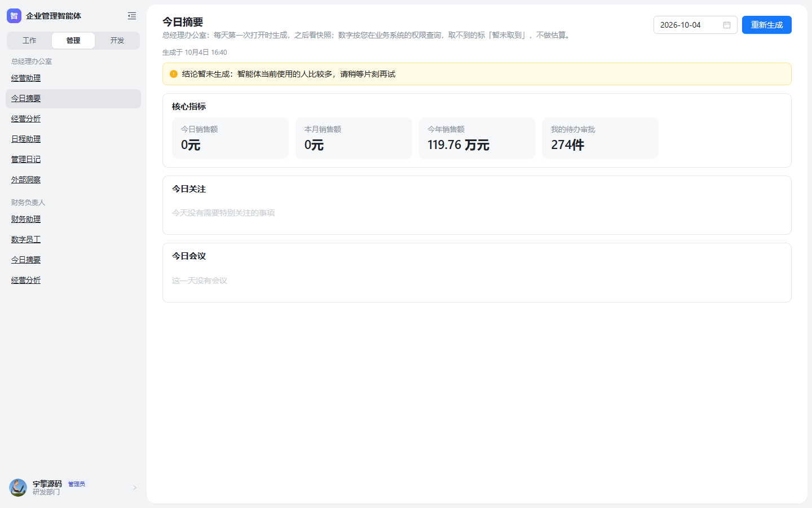Click the 今日销售额 metric card
Viewport: 812px width, 508px height.
pyautogui.click(x=230, y=138)
